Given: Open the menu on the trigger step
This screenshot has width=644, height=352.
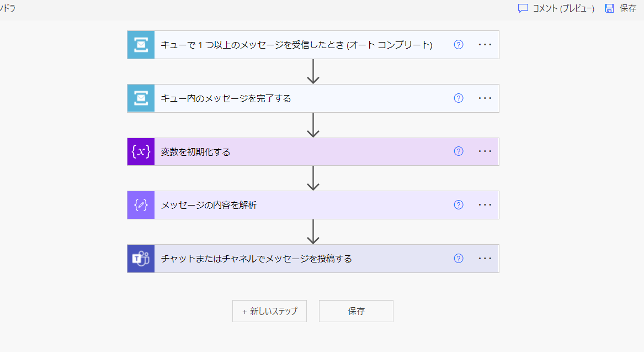Looking at the screenshot, I should (x=485, y=45).
